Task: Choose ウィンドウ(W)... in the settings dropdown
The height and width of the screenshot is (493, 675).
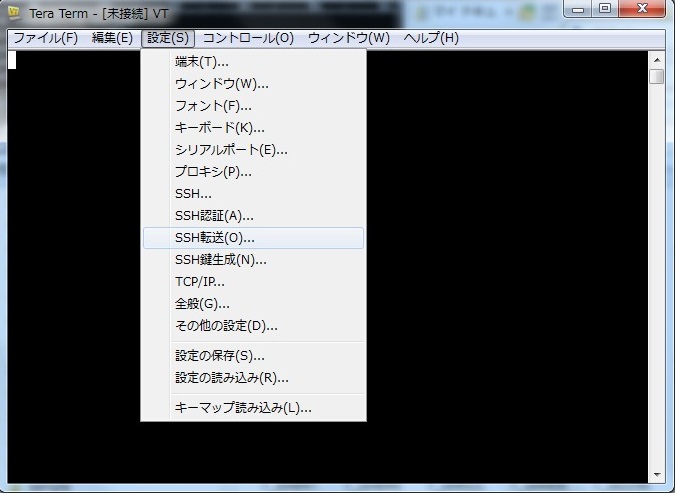Action: [x=254, y=84]
